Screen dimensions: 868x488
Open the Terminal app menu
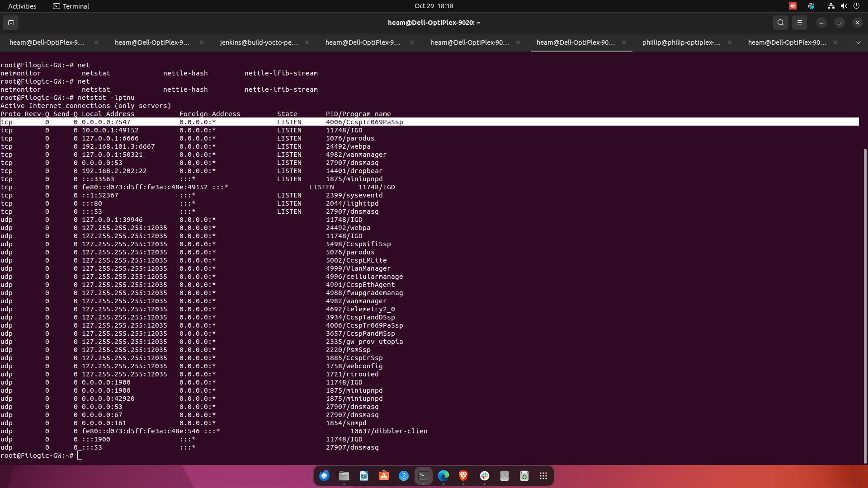[71, 6]
